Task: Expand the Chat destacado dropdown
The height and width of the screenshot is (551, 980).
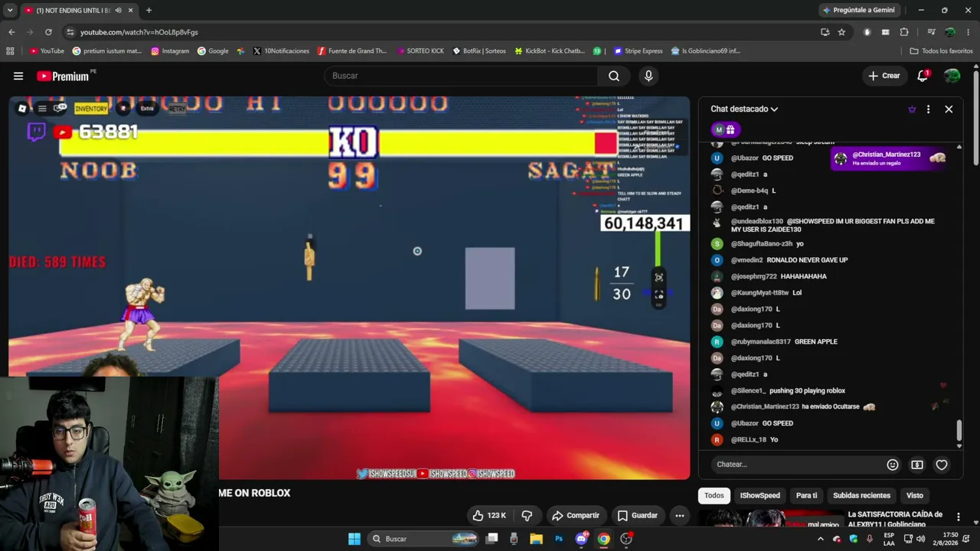Action: 743,109
